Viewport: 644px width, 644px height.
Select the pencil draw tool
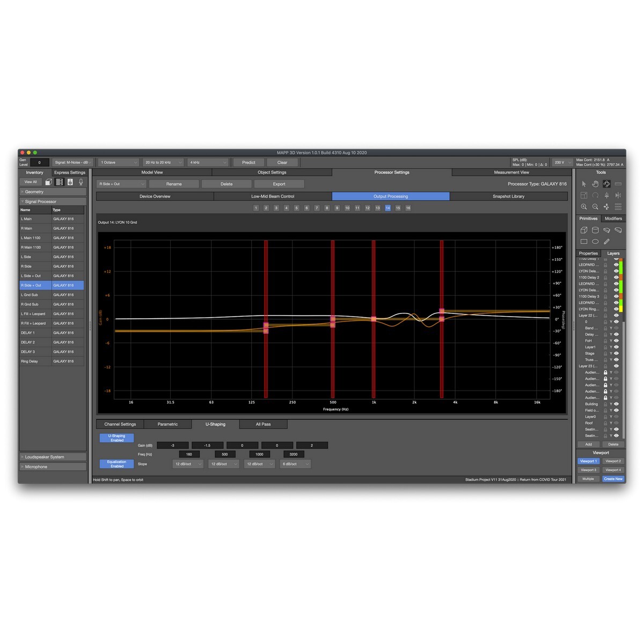606,241
